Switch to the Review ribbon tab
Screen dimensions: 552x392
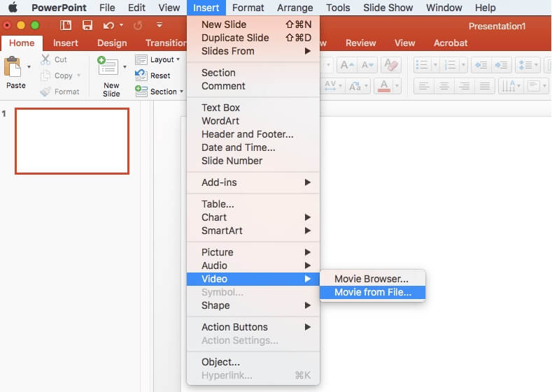click(360, 43)
